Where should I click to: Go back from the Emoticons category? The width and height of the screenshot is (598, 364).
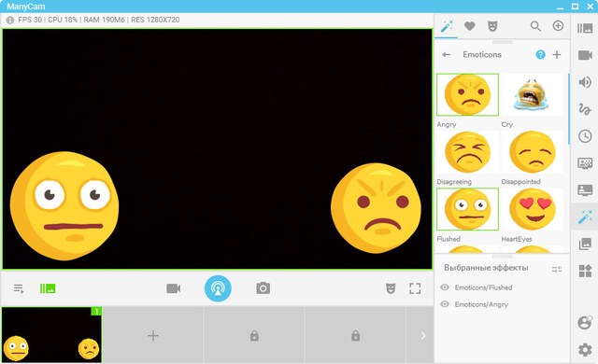447,55
